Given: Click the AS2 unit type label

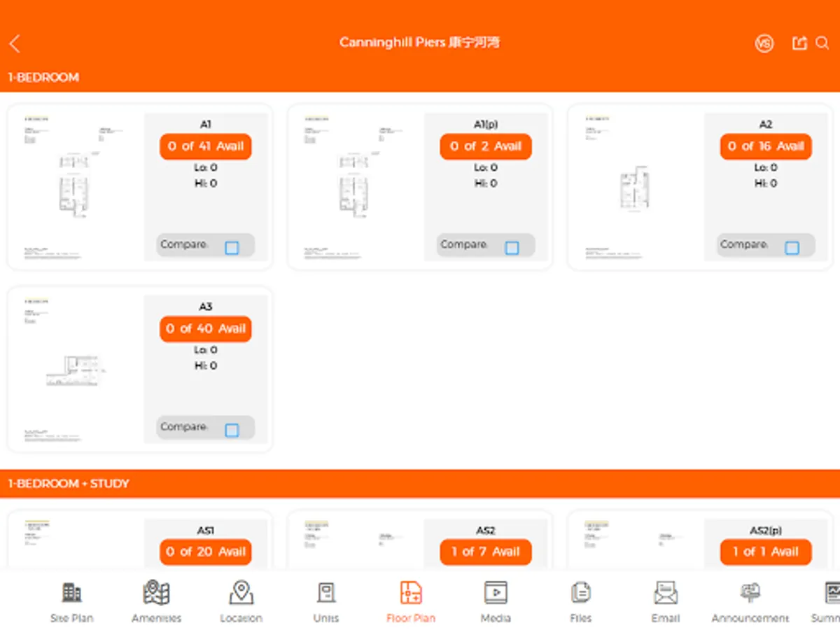Looking at the screenshot, I should [x=486, y=531].
